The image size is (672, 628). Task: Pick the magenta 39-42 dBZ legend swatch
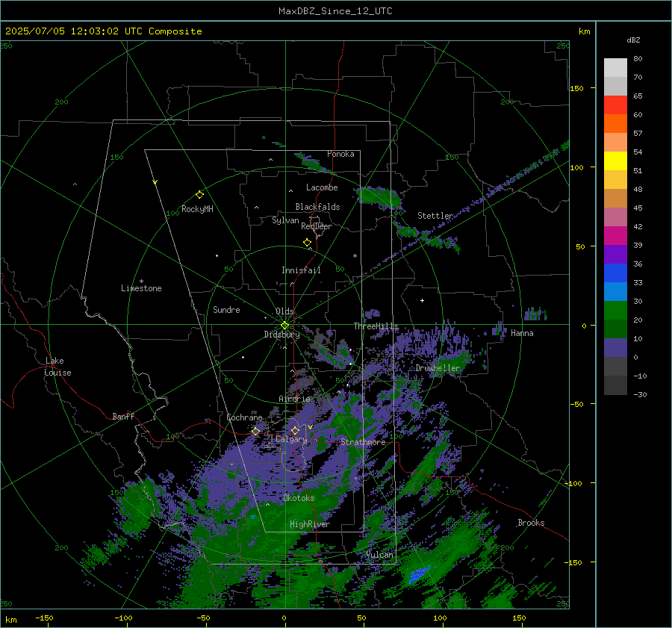(615, 235)
